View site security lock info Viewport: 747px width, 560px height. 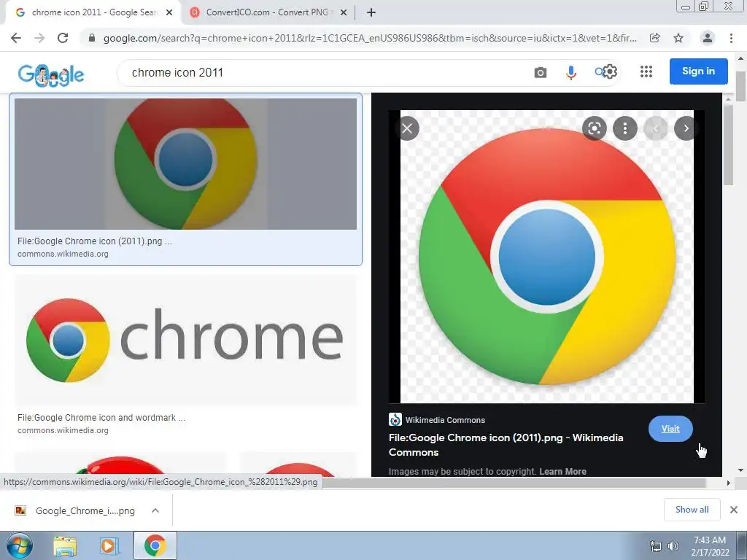click(x=92, y=38)
